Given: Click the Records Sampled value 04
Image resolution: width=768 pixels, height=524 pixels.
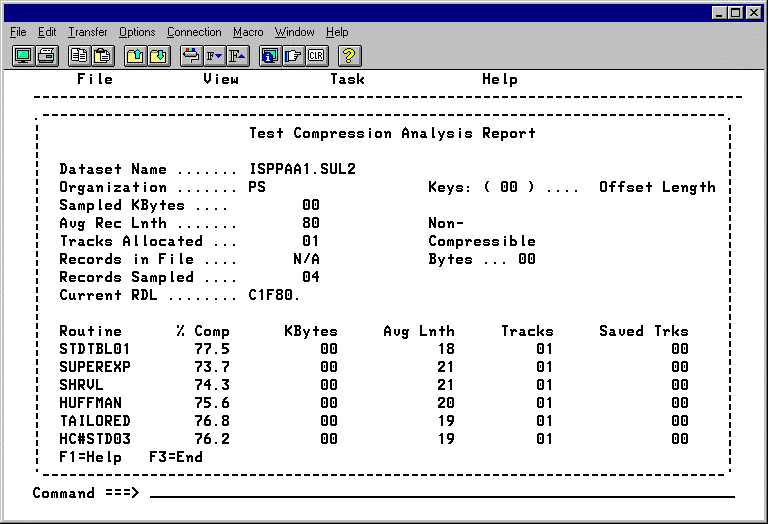Looking at the screenshot, I should click(311, 277).
